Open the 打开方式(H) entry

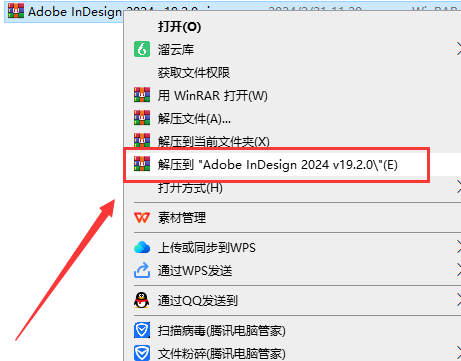coord(190,188)
